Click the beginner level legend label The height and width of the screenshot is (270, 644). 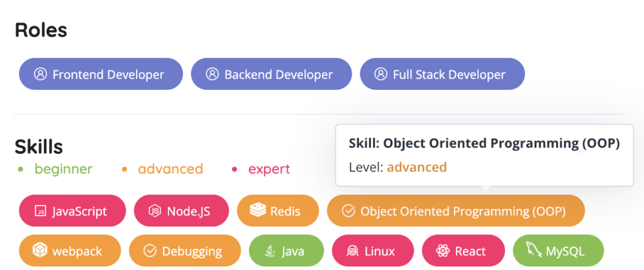pos(64,169)
